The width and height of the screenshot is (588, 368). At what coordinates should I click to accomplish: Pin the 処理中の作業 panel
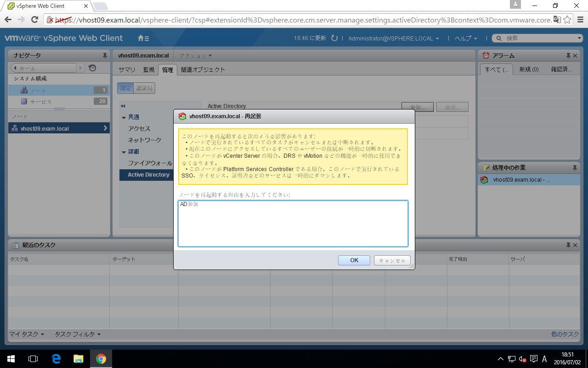pos(575,168)
